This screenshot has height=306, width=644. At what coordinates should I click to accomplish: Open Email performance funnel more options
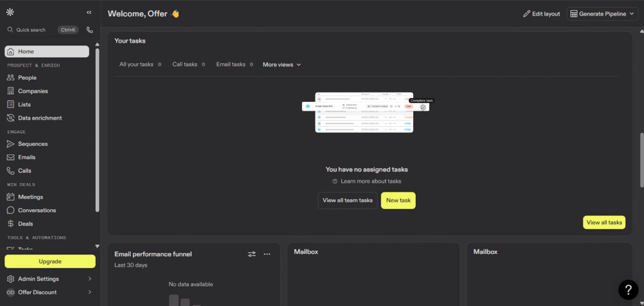coord(267,254)
